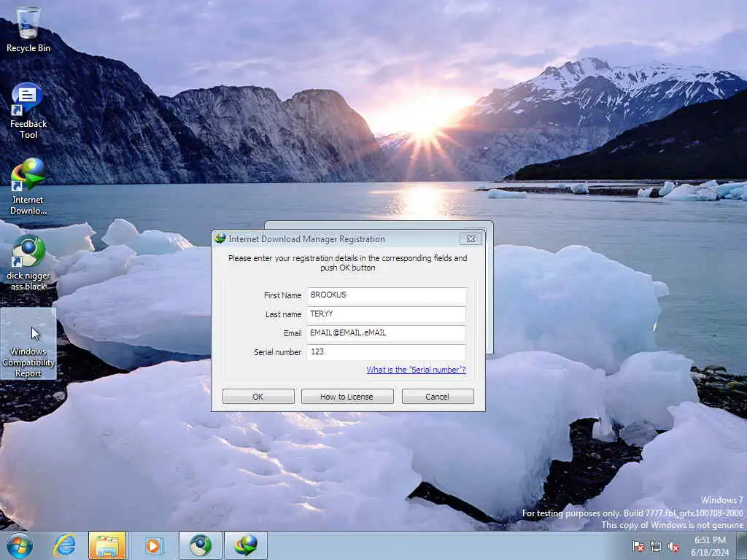Open the clock showing 6:51 PM
Image resolution: width=747 pixels, height=560 pixels.
point(710,545)
